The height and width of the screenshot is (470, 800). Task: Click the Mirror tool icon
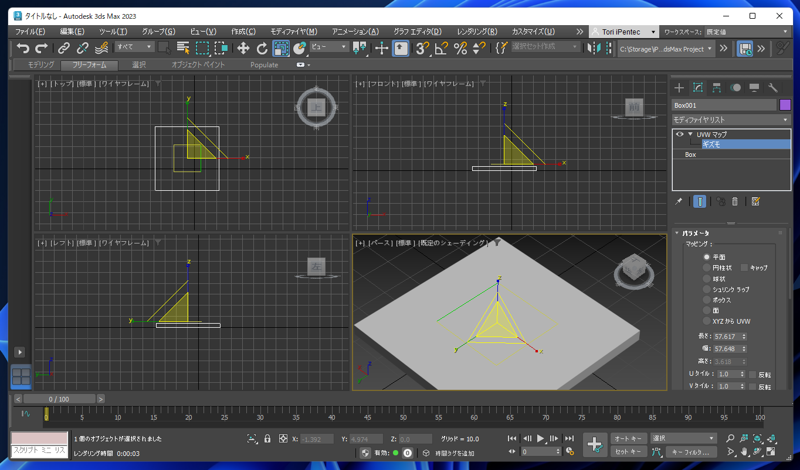[593, 48]
